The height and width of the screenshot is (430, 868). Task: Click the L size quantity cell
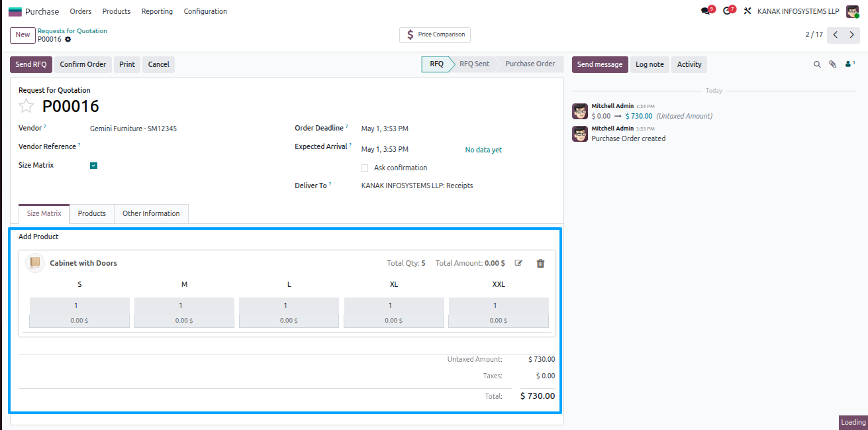click(x=289, y=305)
